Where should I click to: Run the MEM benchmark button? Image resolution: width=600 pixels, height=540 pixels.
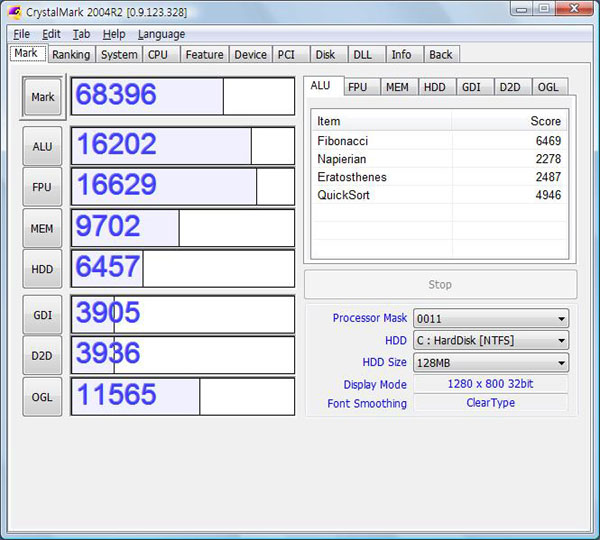[x=42, y=228]
